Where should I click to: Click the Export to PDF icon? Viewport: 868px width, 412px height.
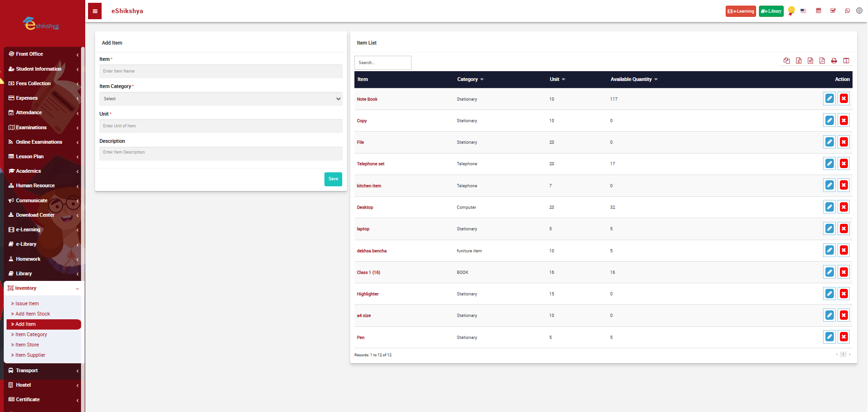coord(822,61)
